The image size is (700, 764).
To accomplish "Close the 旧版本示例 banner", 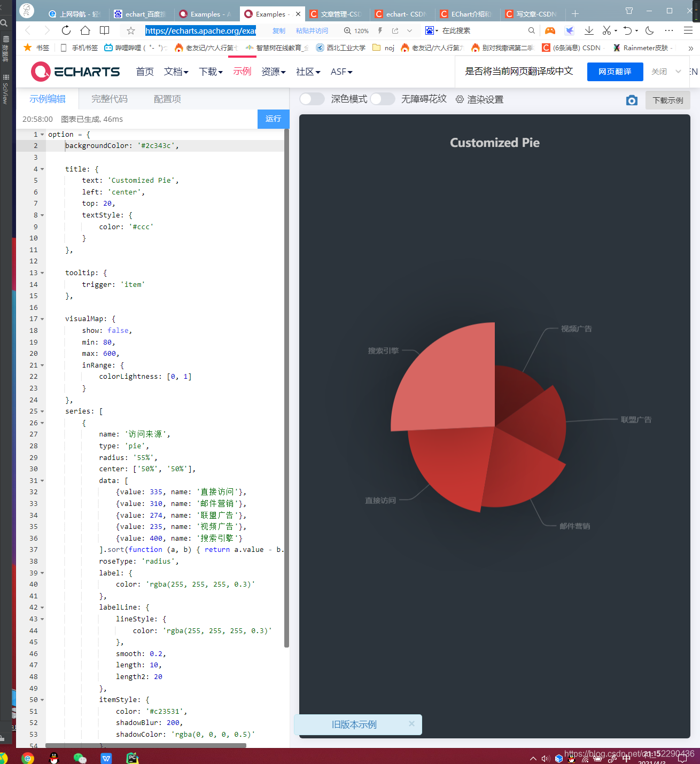I will point(411,723).
